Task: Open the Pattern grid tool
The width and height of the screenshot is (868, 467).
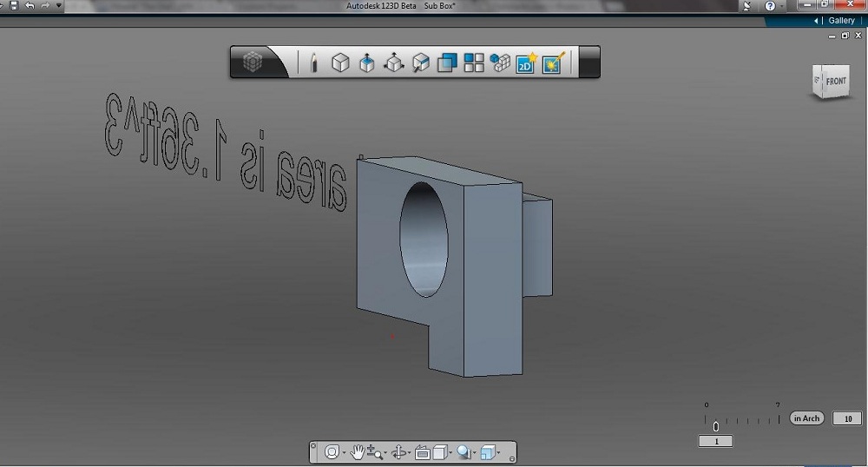Action: (474, 62)
